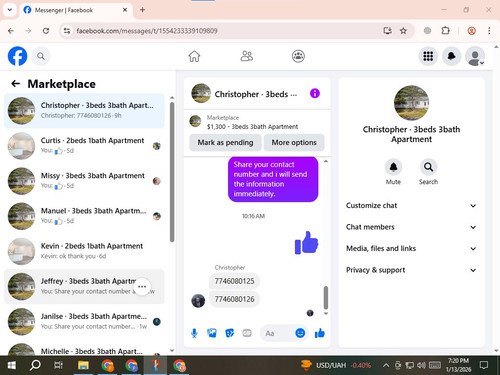Open the Friends page icon

pyautogui.click(x=247, y=56)
